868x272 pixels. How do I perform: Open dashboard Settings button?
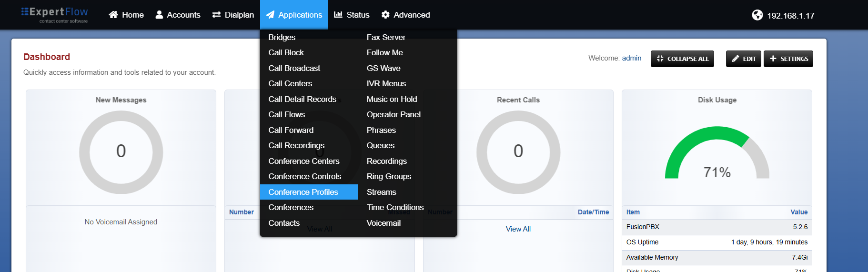tap(788, 59)
